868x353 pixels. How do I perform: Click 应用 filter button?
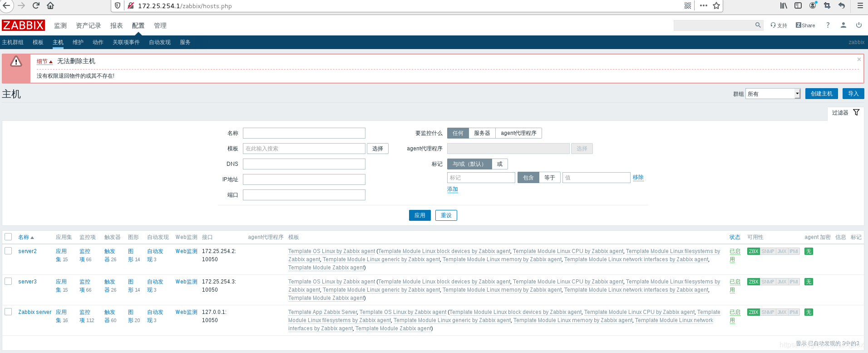pos(419,215)
